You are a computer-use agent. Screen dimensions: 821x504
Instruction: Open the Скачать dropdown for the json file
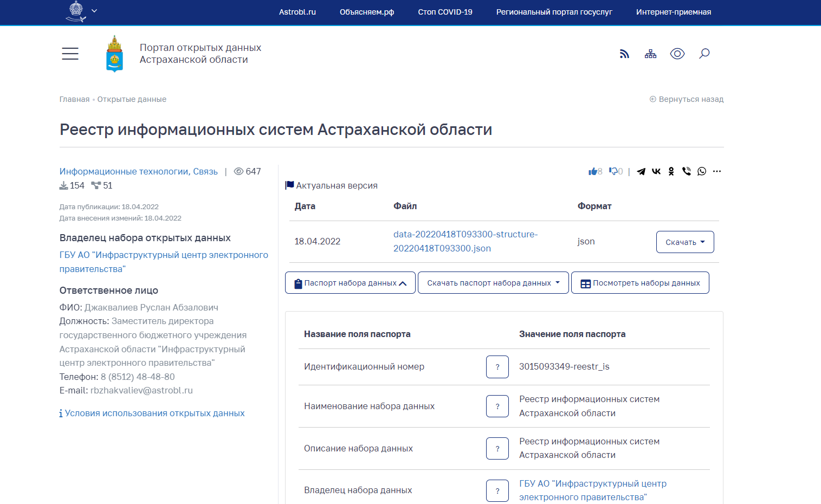(x=684, y=242)
